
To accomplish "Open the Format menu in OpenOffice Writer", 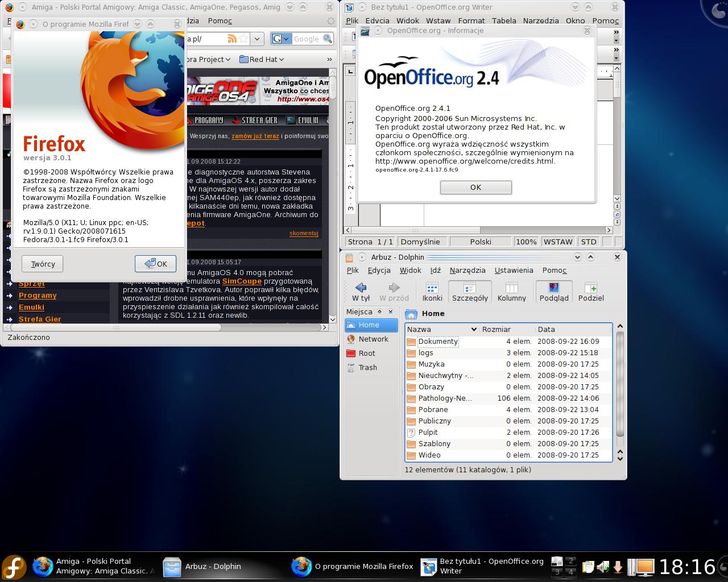I will (471, 20).
